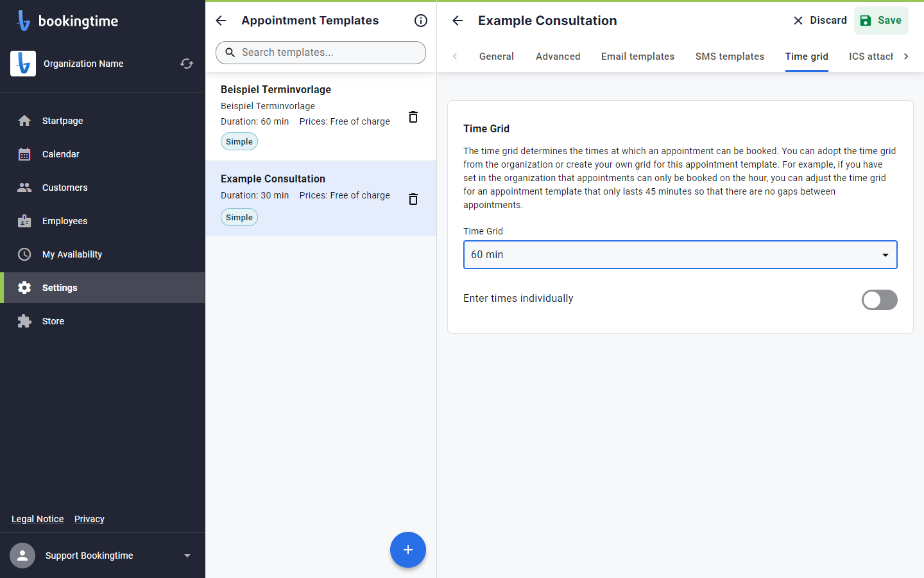The height and width of the screenshot is (578, 924).
Task: Go back from Appointment Templates list
Action: coord(221,21)
